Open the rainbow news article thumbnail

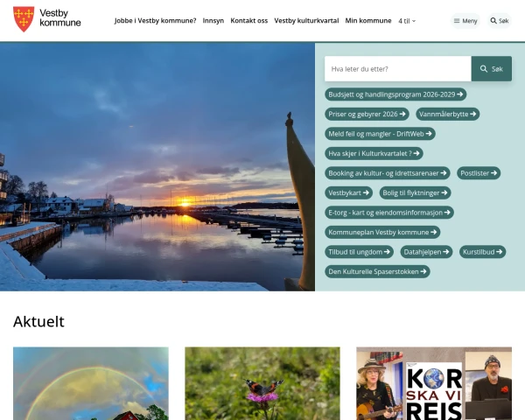click(91, 383)
